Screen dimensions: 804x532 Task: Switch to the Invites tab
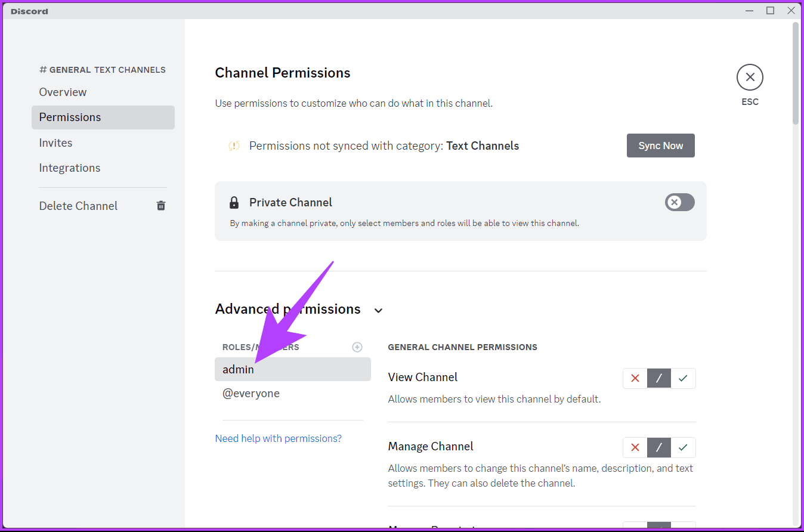[55, 143]
